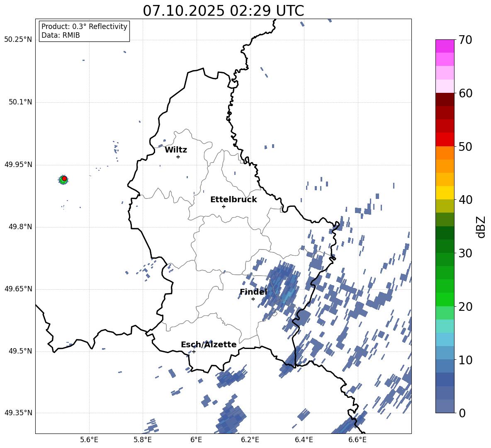The width and height of the screenshot is (491, 448).
Task: Click the Ettelbruck city label
Action: click(233, 200)
